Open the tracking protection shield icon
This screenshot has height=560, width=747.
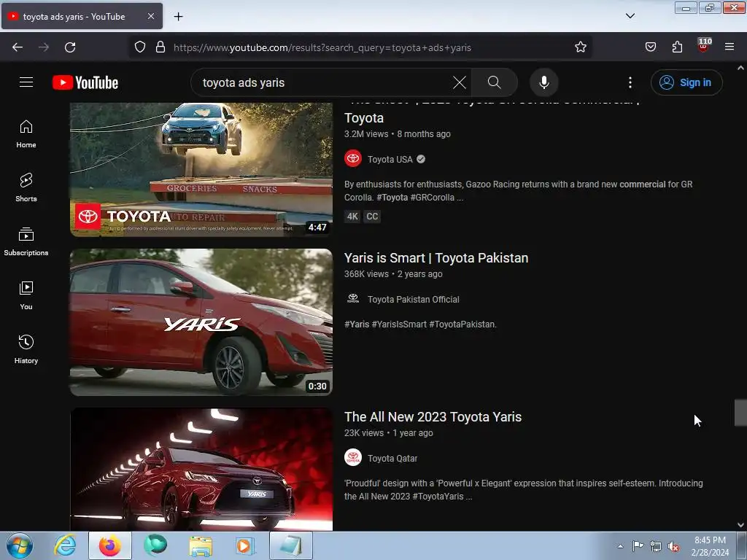[139, 47]
